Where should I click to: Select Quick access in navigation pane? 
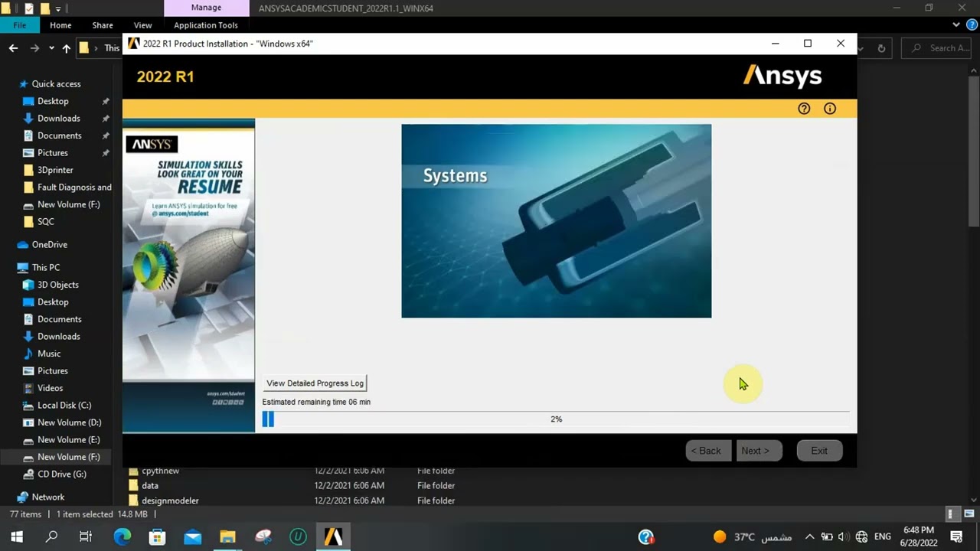pyautogui.click(x=56, y=84)
